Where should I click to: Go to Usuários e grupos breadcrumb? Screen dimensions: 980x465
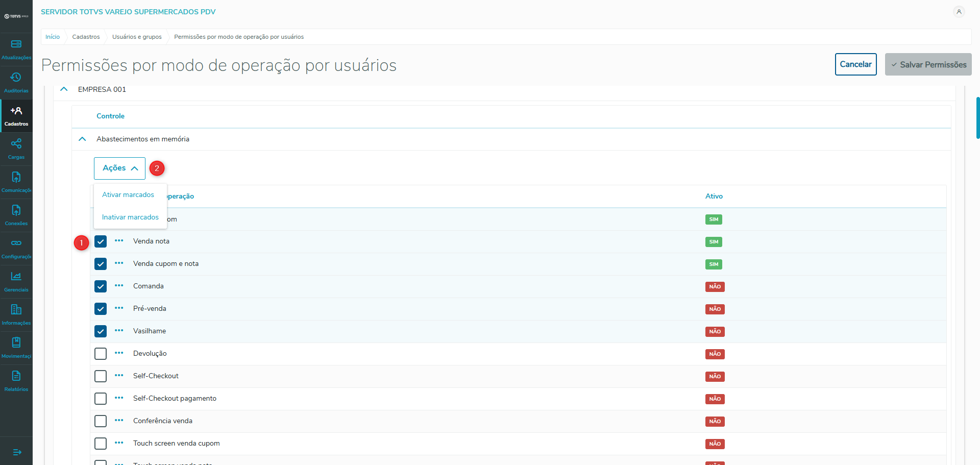click(x=137, y=37)
